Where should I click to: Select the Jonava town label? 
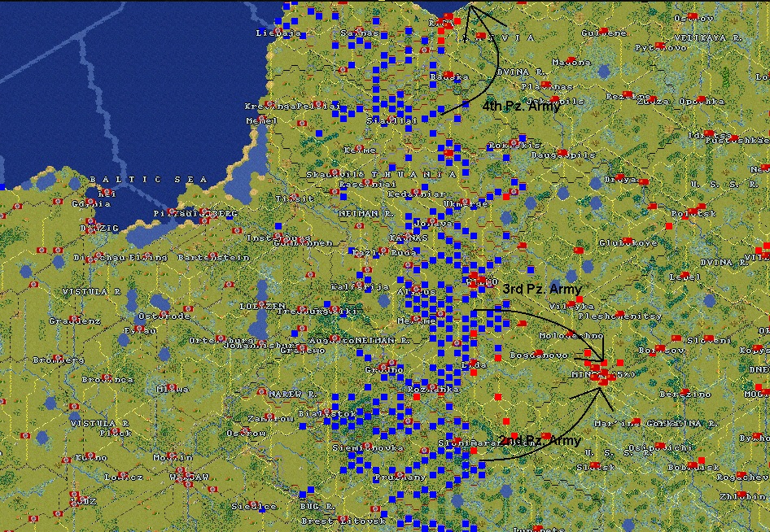tap(434, 224)
